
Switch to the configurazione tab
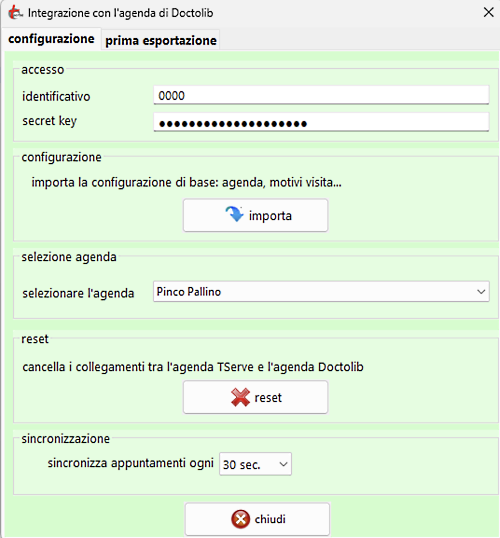pyautogui.click(x=51, y=39)
